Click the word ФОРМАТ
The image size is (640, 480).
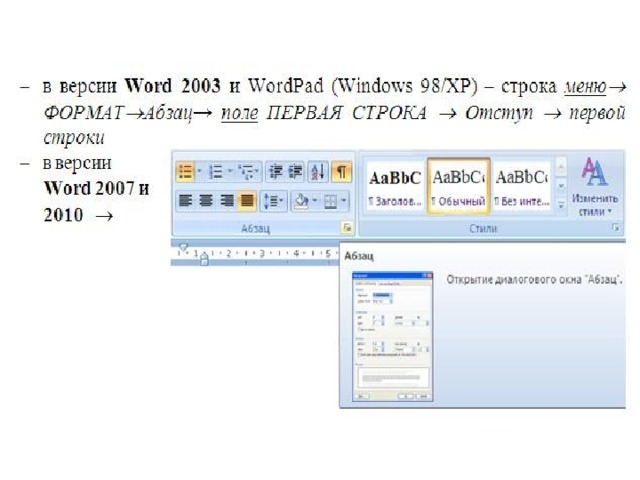(x=84, y=113)
